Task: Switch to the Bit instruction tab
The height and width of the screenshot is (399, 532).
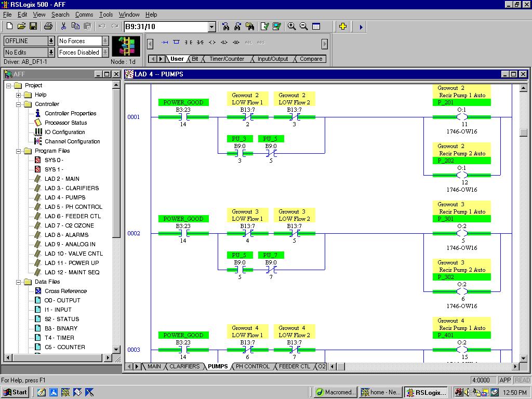Action: 195,59
